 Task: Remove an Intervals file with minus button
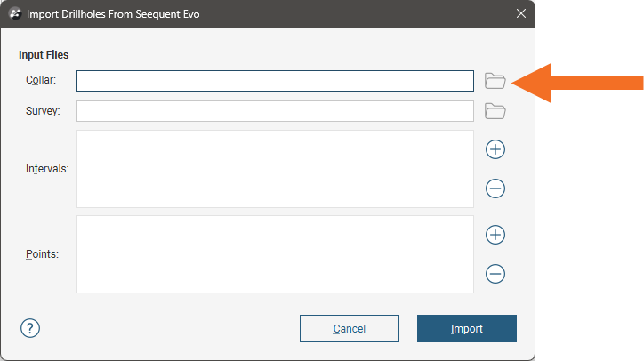pos(495,189)
